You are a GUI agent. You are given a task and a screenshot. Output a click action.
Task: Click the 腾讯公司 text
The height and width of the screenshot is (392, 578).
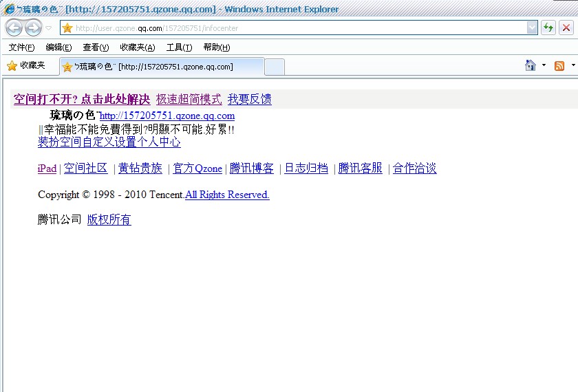pyautogui.click(x=59, y=219)
